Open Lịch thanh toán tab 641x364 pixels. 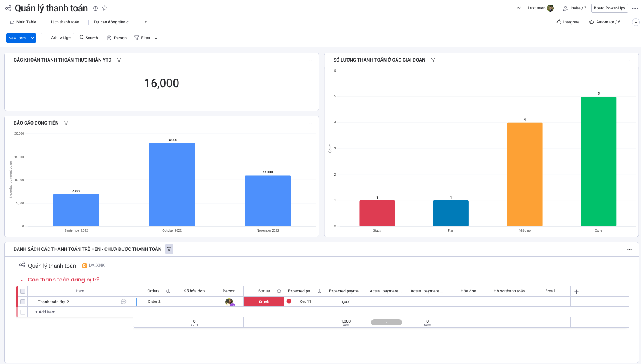(x=65, y=22)
